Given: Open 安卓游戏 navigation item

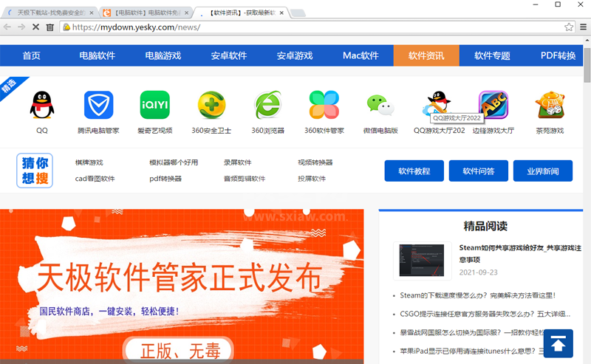Looking at the screenshot, I should (295, 56).
